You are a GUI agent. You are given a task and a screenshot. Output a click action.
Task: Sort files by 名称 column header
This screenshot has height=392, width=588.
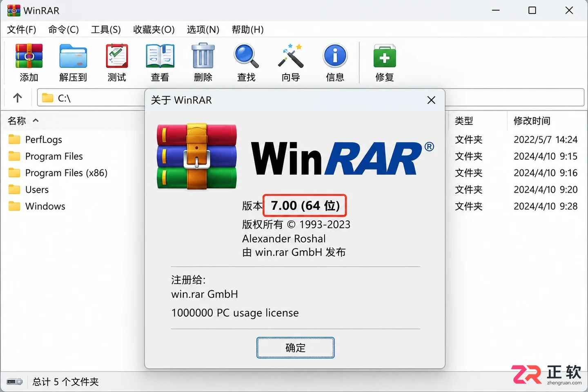point(17,121)
